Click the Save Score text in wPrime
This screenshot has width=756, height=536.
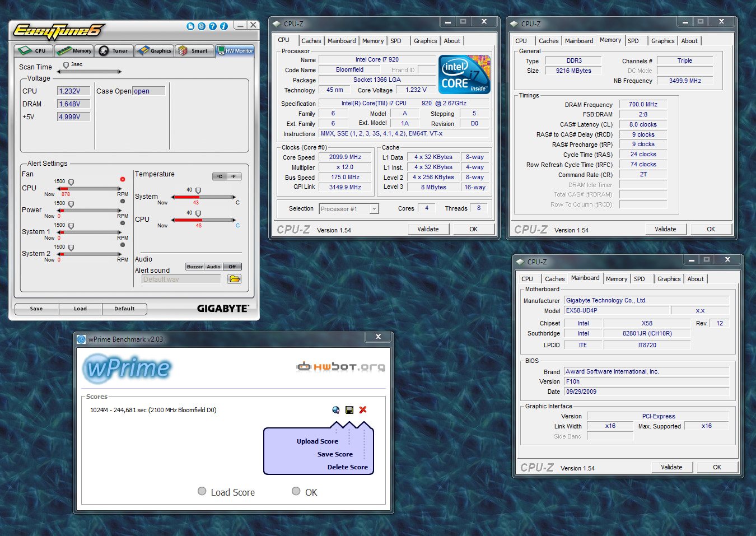point(335,454)
